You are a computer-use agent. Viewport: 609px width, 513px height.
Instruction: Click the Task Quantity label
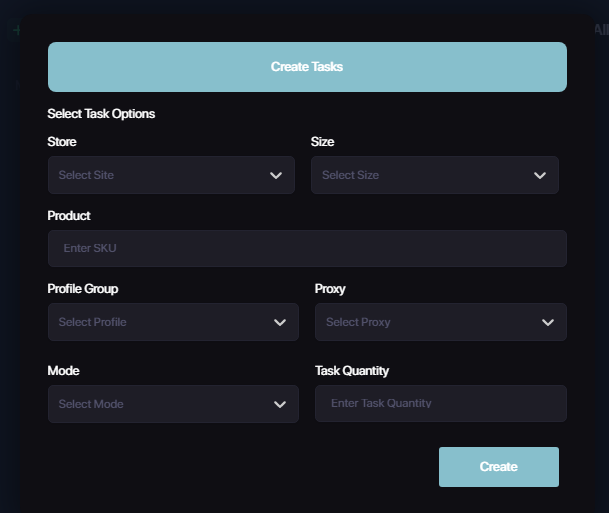pos(352,371)
